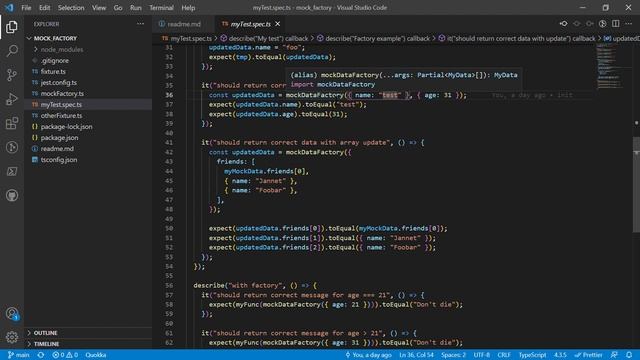Open the View menu
The width and height of the screenshot is (640, 360).
click(x=99, y=8)
